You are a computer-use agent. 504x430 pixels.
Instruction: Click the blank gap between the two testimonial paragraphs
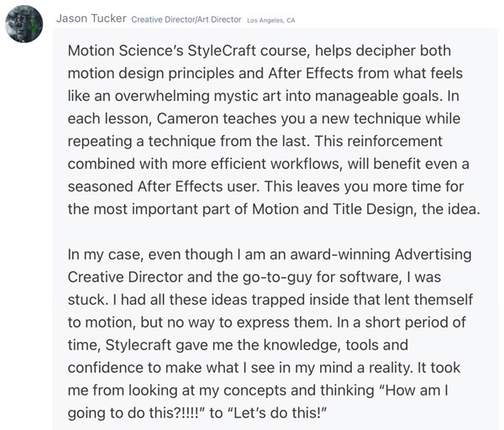(273, 232)
